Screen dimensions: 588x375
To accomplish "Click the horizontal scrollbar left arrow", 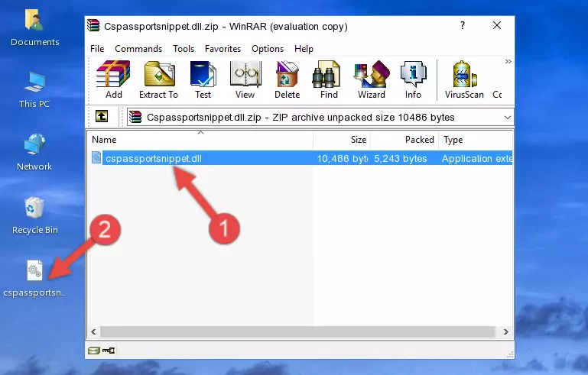I will click(x=93, y=331).
